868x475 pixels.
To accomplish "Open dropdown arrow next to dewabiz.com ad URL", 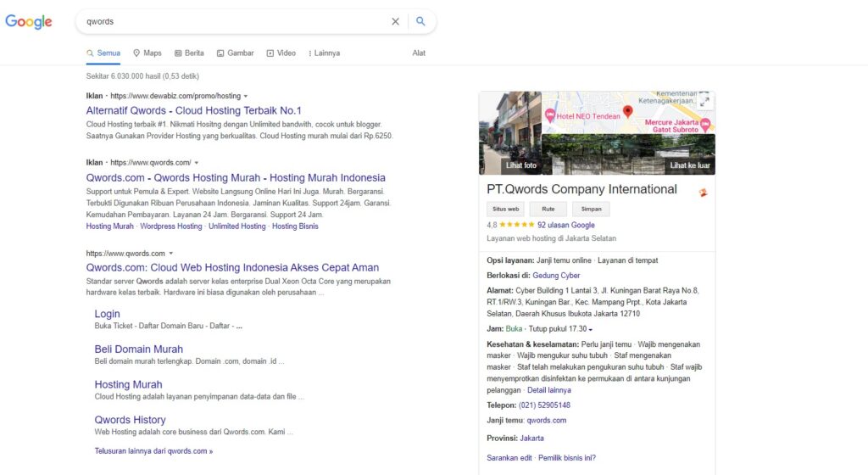I will (246, 97).
